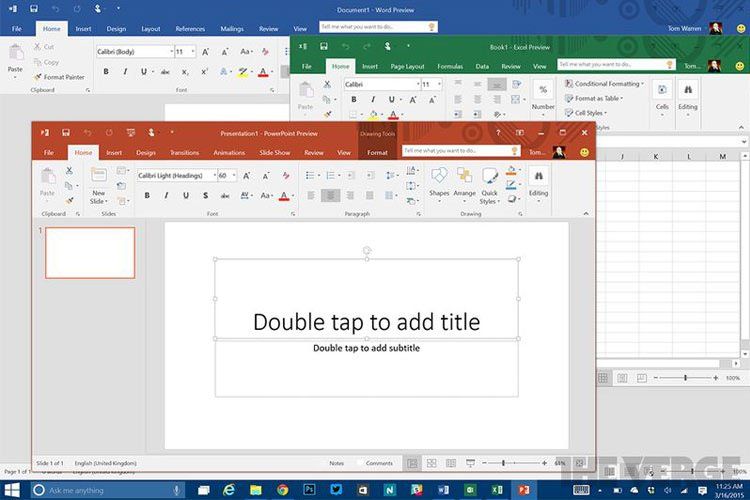Open Windows Start menu

[11, 490]
